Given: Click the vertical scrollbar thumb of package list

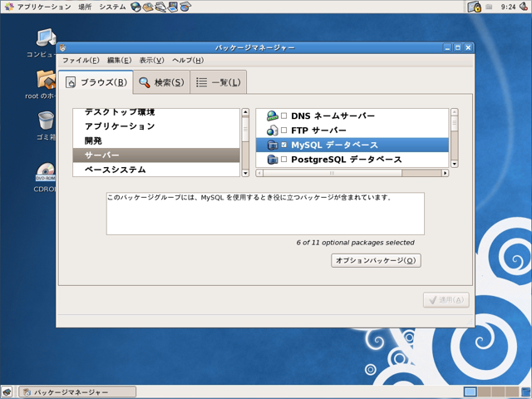Looking at the screenshot, I should [x=455, y=124].
